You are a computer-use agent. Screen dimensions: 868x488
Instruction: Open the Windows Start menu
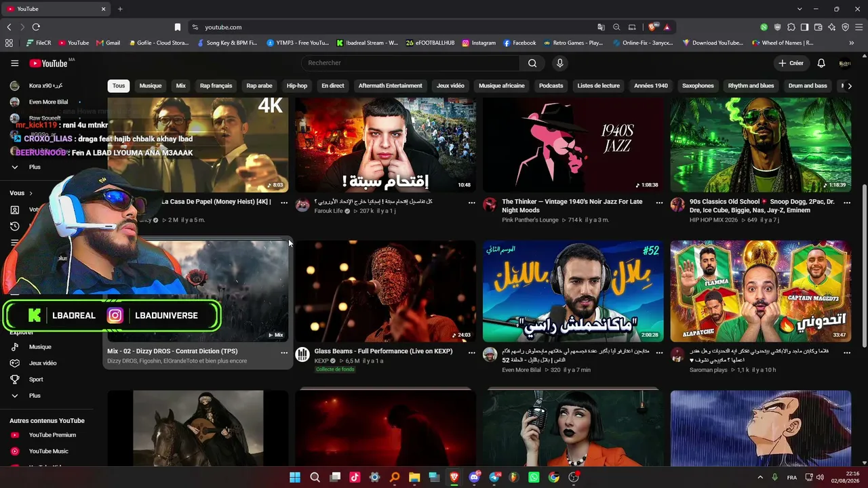coord(295,477)
